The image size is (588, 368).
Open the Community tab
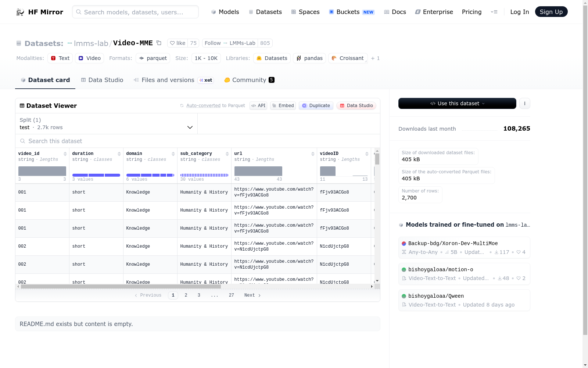click(x=250, y=80)
